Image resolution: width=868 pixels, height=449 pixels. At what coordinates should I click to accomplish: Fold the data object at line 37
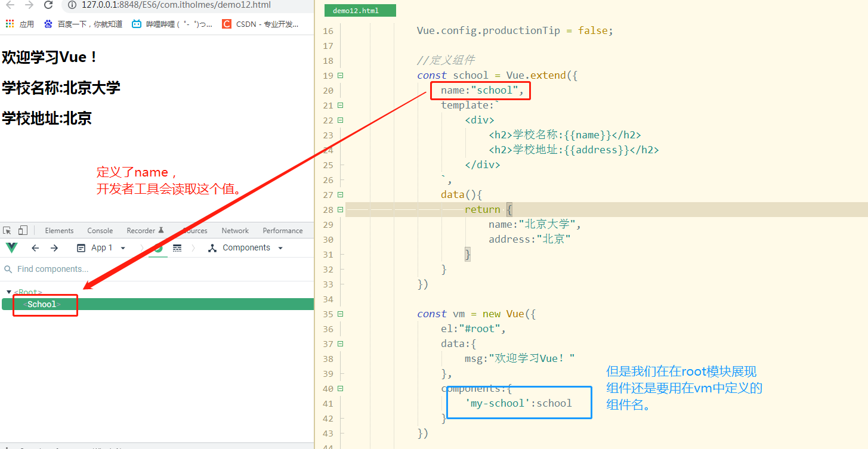click(x=340, y=343)
